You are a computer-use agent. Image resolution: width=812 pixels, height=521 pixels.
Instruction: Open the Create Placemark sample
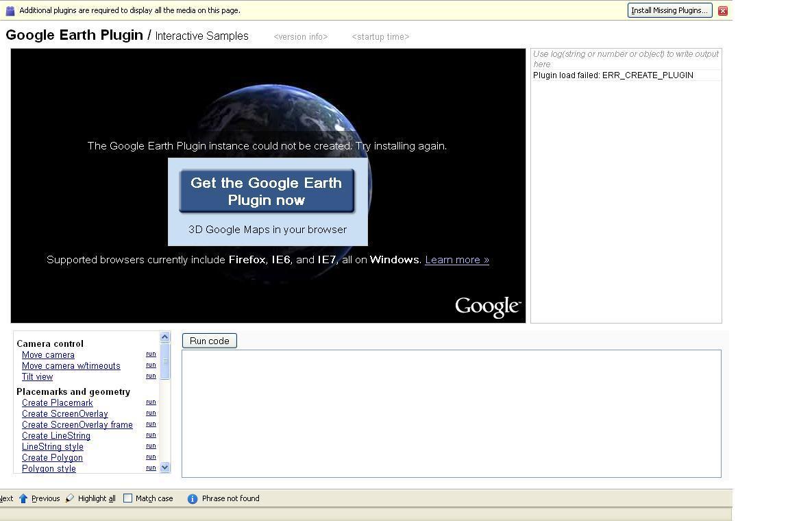click(x=57, y=402)
